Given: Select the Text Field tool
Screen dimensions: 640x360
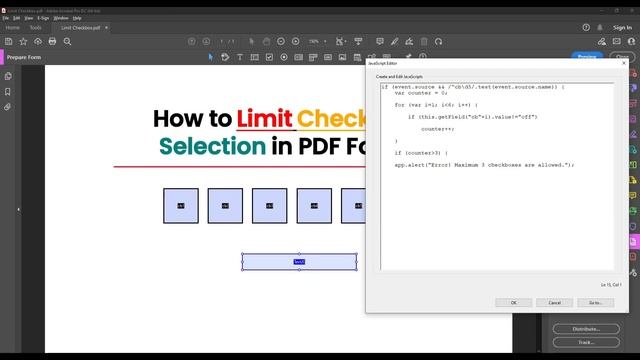Looking at the screenshot, I should tap(255, 58).
